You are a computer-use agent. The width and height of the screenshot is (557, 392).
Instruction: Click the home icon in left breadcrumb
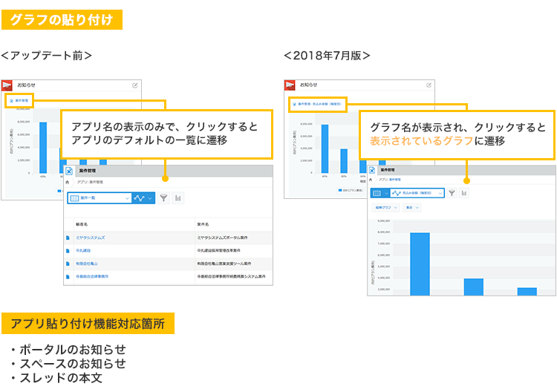point(68,182)
